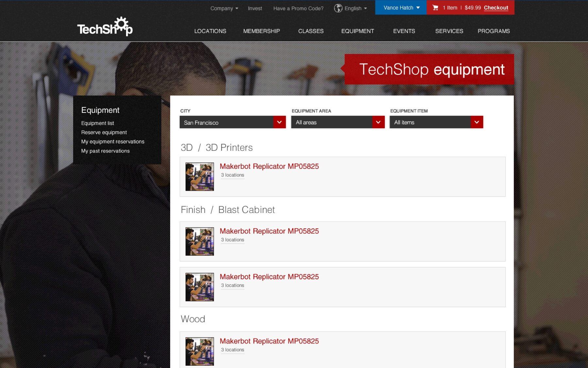Open the Services menu
Image resolution: width=588 pixels, height=368 pixels.
[449, 31]
